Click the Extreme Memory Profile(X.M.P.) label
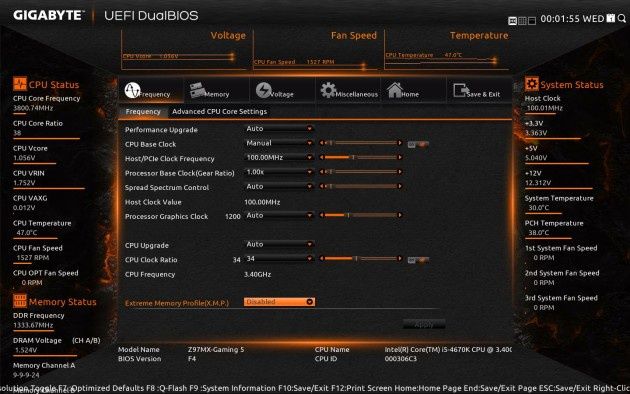 177,303
